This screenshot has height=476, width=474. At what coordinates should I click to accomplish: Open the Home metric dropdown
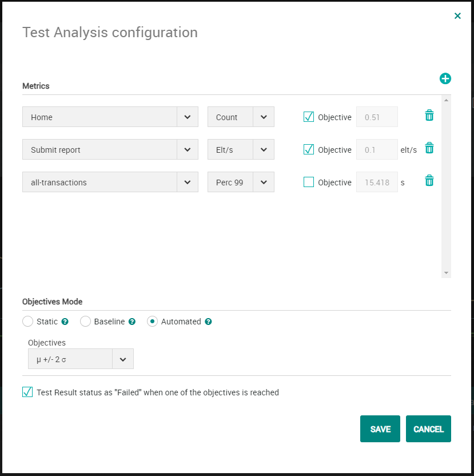pyautogui.click(x=188, y=117)
